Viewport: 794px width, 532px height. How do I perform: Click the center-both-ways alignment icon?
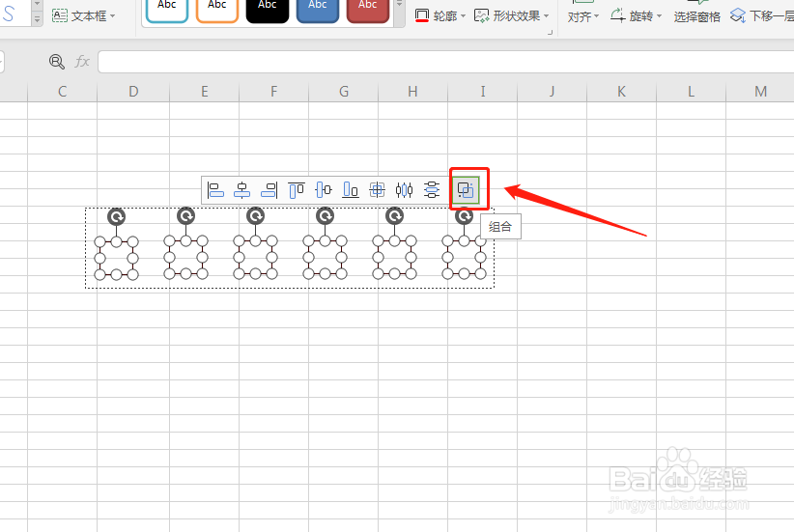tap(378, 190)
